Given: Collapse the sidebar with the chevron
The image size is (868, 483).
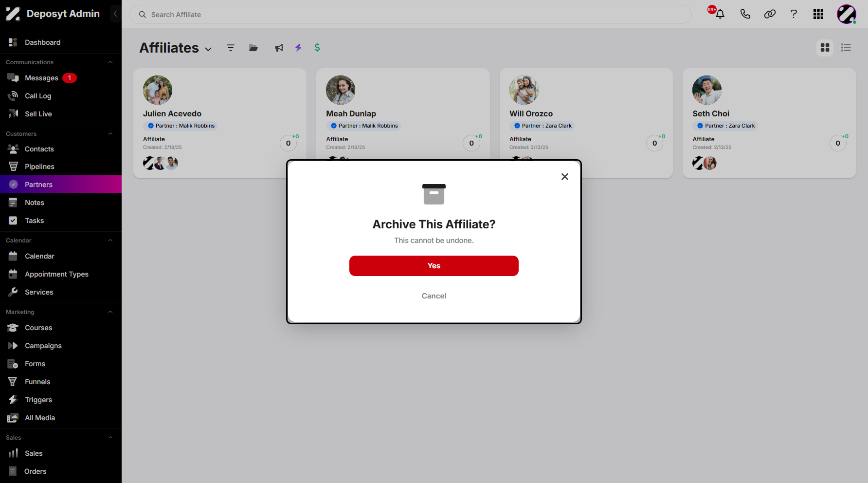Looking at the screenshot, I should coord(115,14).
